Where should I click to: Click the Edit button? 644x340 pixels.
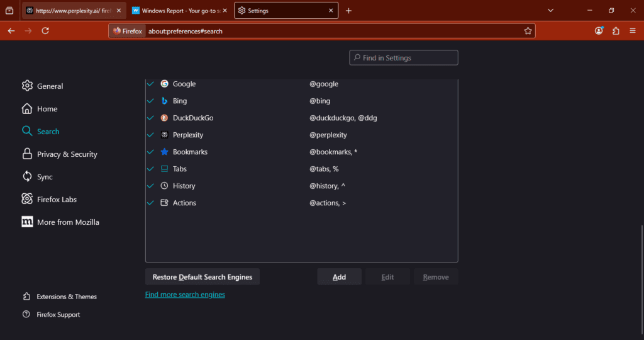point(387,276)
